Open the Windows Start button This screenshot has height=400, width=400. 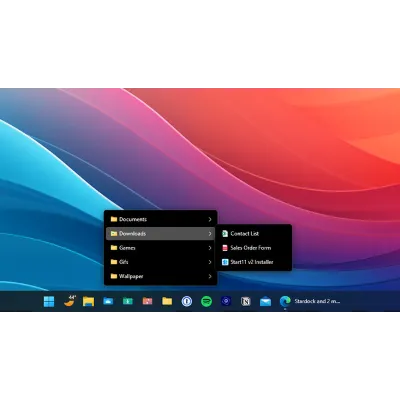point(49,301)
